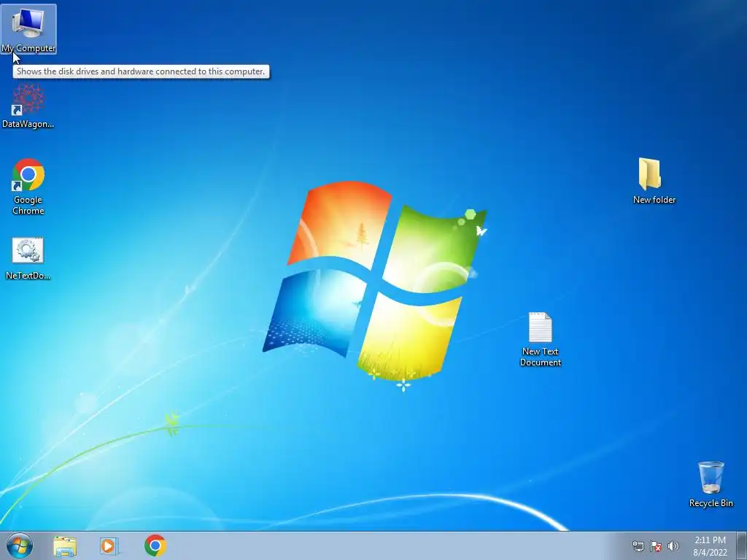Viewport: 747px width, 560px height.
Task: Launch Chrome from the taskbar
Action: point(155,545)
